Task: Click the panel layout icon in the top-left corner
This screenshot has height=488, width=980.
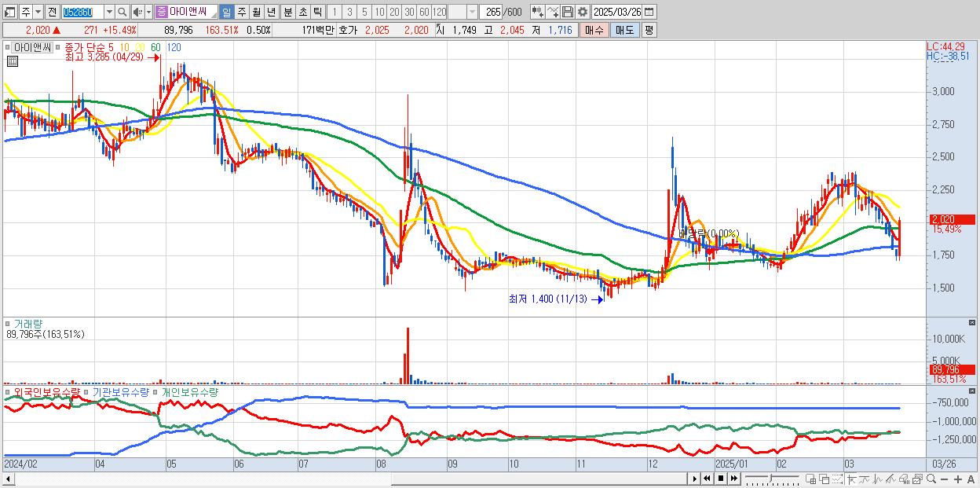Action: coord(10,12)
